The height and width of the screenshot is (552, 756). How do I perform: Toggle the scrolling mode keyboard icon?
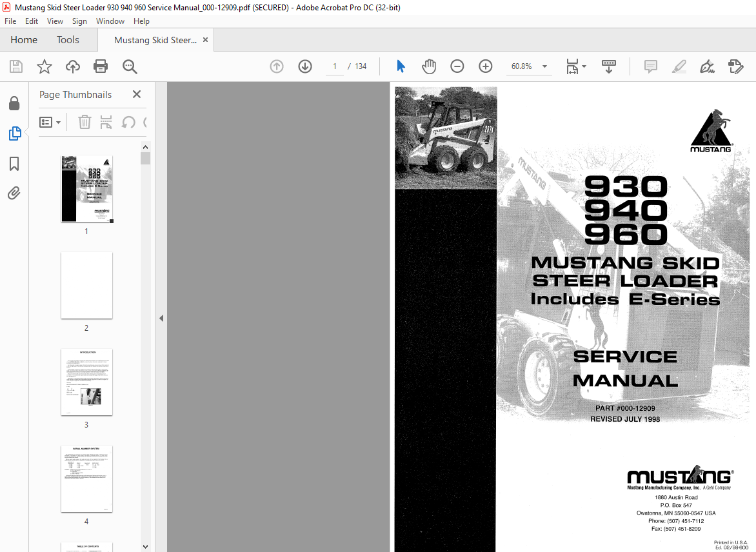tap(609, 66)
